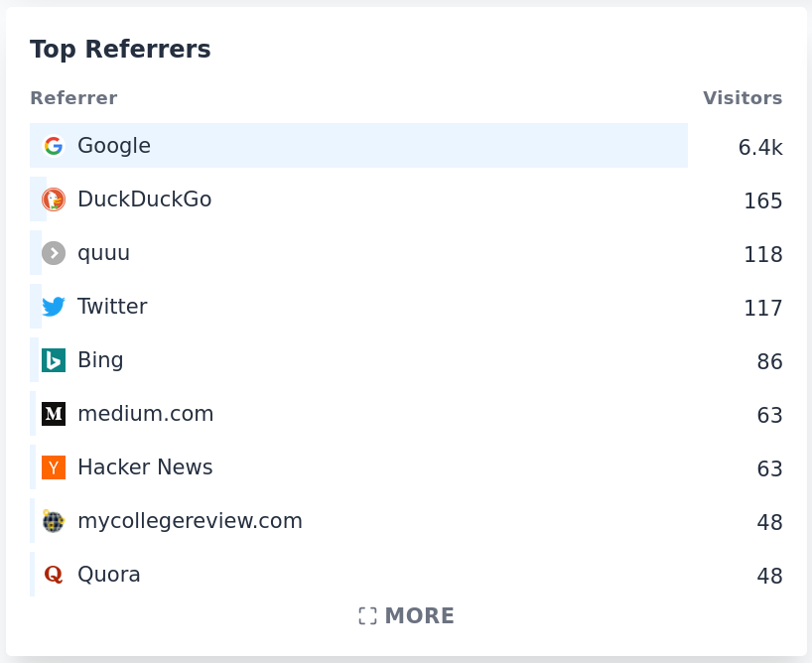Click the MORE button
Image resolution: width=812 pixels, height=663 pixels.
[x=406, y=615]
